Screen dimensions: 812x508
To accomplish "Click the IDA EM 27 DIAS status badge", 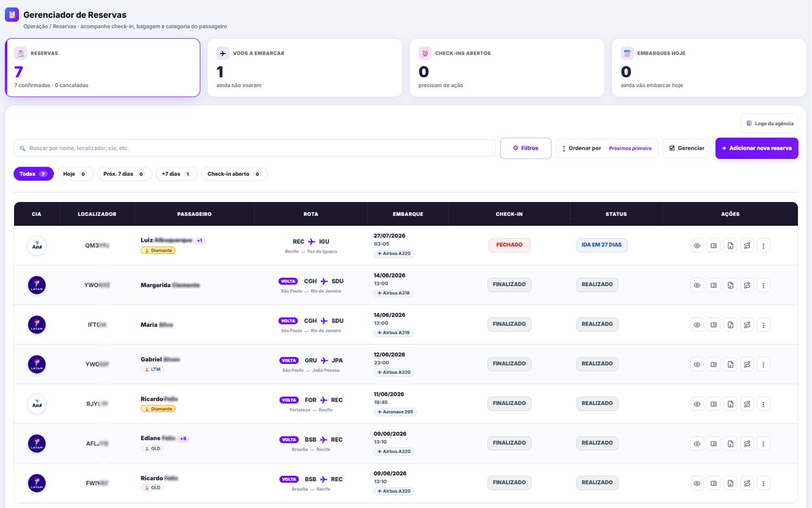I will 602,245.
